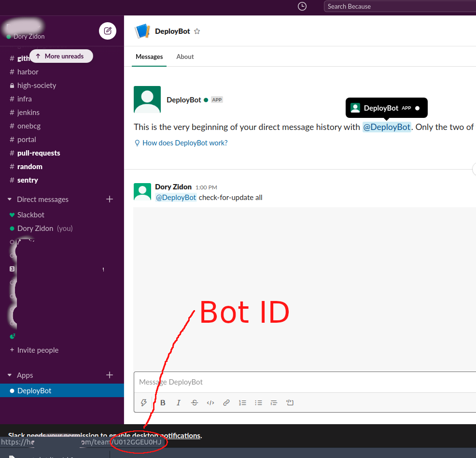
Task: Click the Search Because field
Action: coord(400,6)
